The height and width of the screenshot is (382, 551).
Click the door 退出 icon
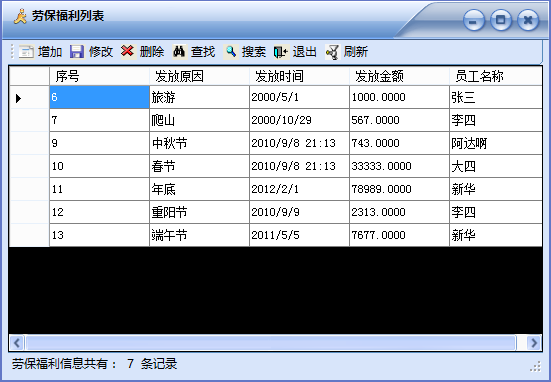281,52
